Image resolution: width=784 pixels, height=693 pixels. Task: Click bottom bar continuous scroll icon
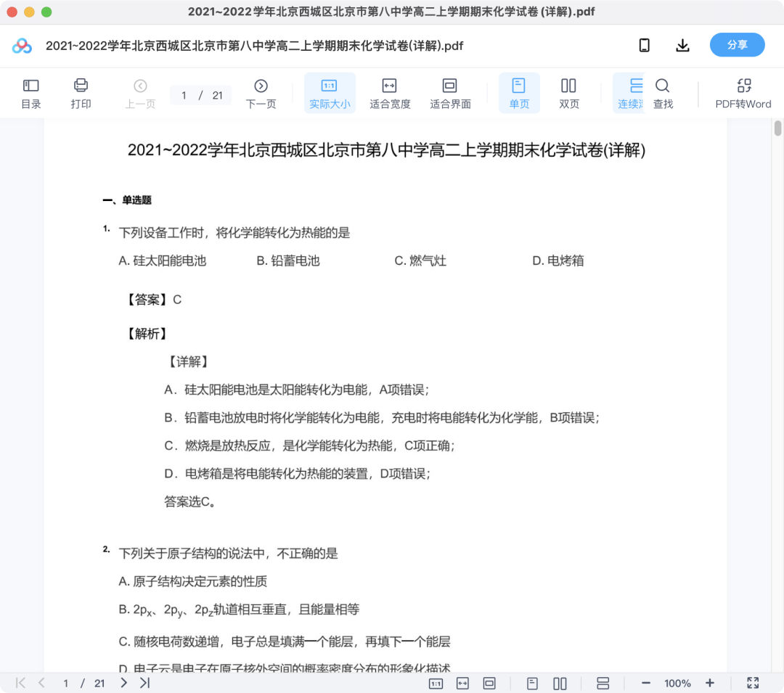[x=603, y=683]
